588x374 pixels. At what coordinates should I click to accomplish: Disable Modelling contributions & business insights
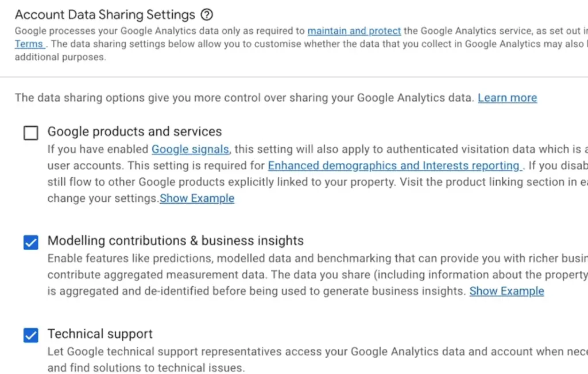click(30, 243)
